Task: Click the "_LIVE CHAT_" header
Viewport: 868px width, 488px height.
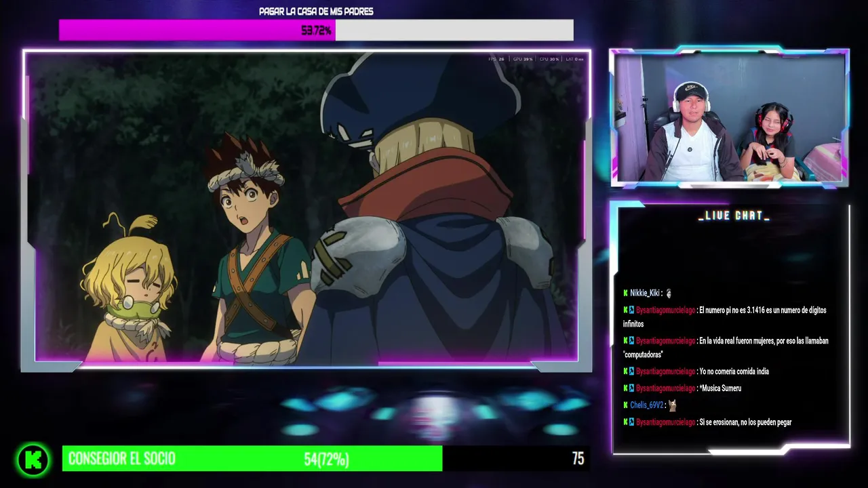Action: point(734,216)
